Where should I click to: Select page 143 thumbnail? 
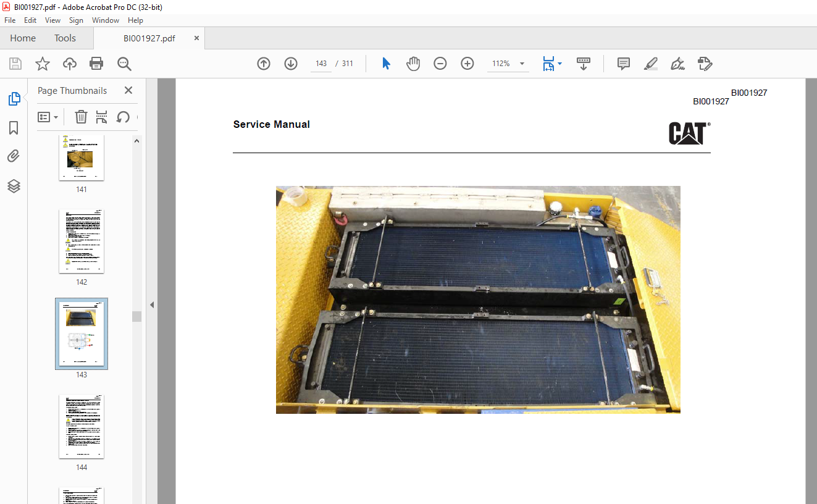coord(82,334)
